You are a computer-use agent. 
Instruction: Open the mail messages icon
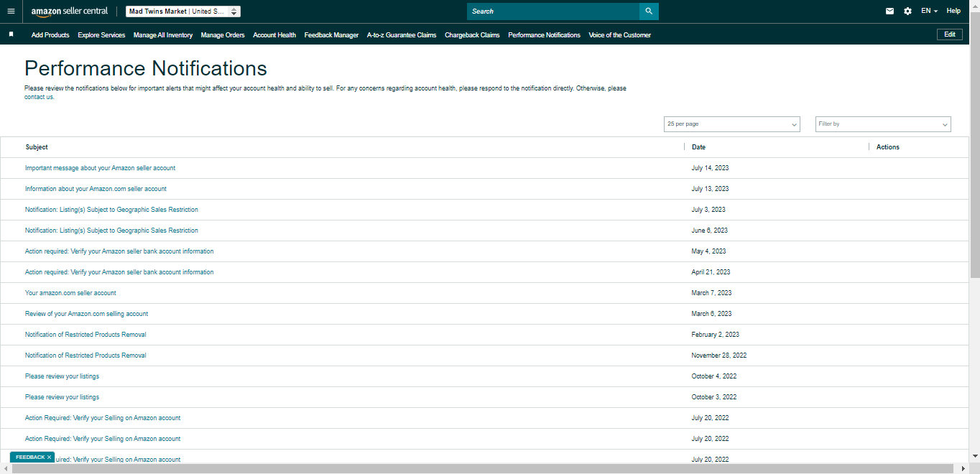pos(889,11)
